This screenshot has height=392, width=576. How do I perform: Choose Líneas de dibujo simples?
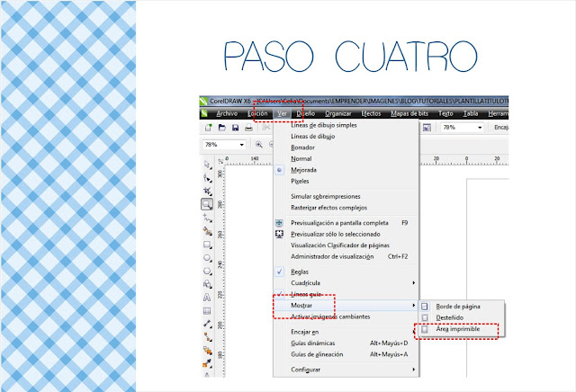324,125
